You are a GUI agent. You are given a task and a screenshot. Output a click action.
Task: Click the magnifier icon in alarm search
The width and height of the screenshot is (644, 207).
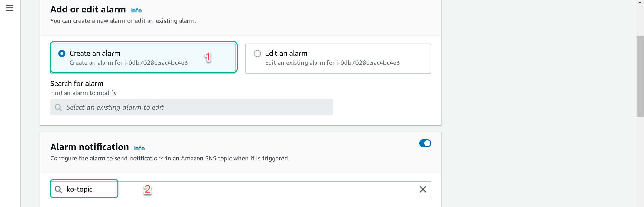coord(58,107)
